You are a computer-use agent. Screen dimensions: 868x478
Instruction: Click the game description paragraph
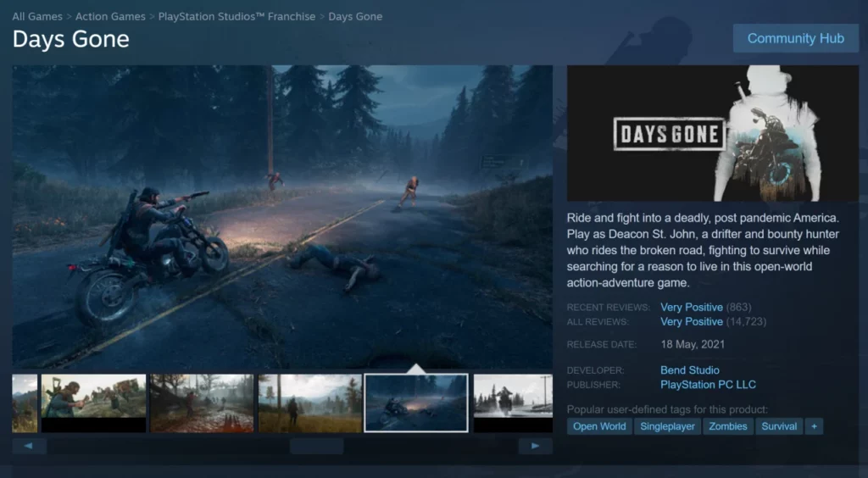[703, 250]
